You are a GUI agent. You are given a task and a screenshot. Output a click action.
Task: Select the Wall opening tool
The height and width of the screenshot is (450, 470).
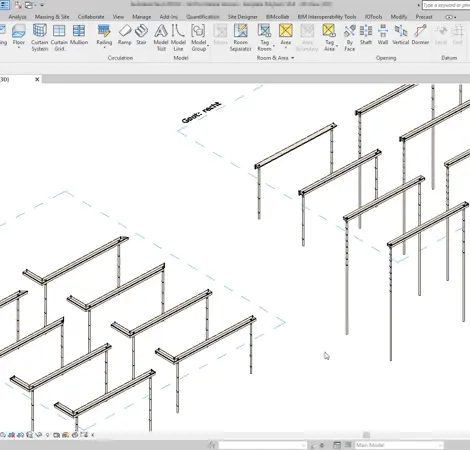pos(383,35)
